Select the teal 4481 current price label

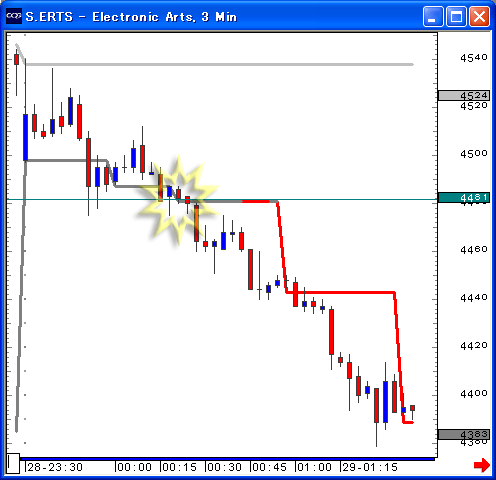[x=464, y=198]
